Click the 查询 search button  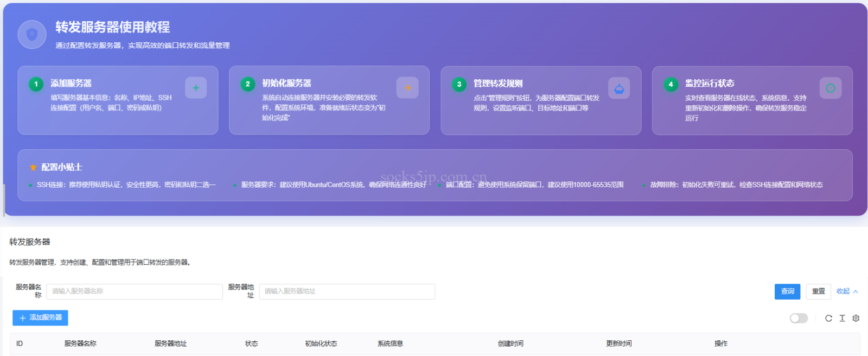pos(788,291)
